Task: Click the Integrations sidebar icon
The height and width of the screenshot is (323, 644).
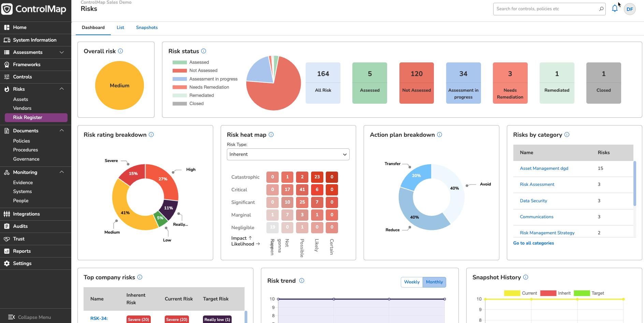Action: [x=6, y=214]
